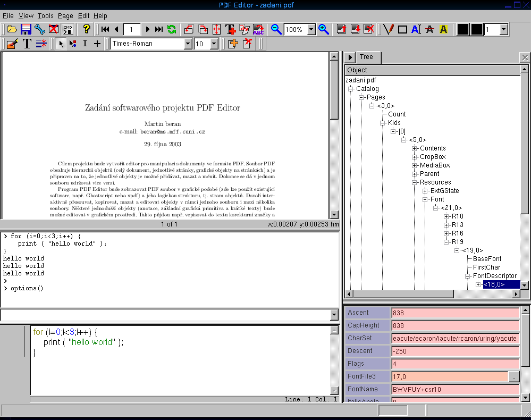
Task: Rotate page counter-clockwise icon
Action: [x=189, y=29]
